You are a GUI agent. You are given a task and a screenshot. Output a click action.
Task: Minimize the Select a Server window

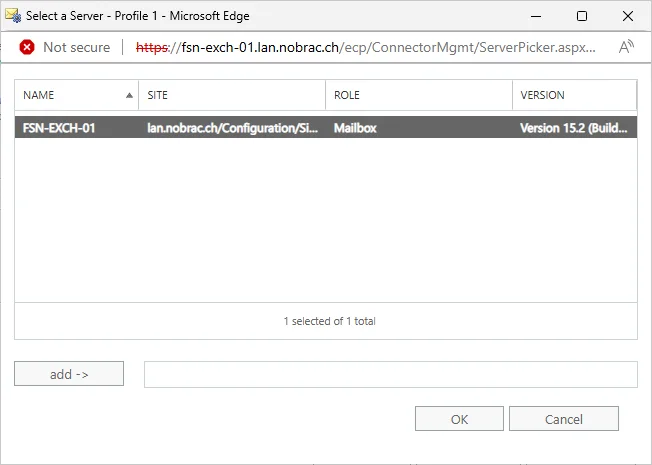pos(536,16)
